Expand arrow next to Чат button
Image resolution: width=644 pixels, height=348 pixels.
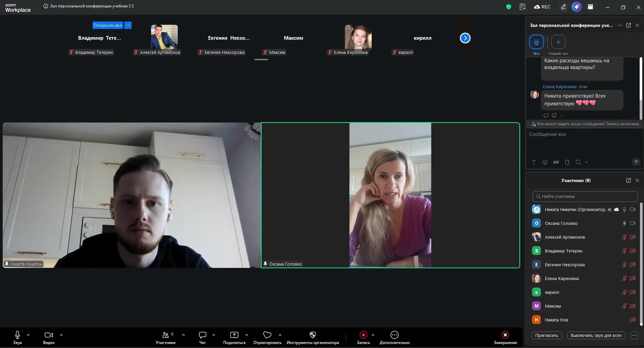[x=214, y=335]
